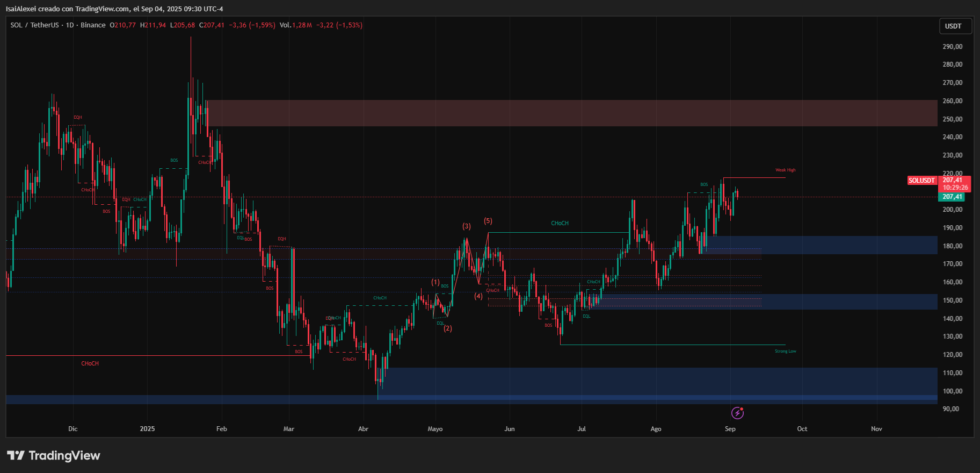Click the SOL / TetherUS symbol title
This screenshot has height=473, width=980.
pos(34,25)
